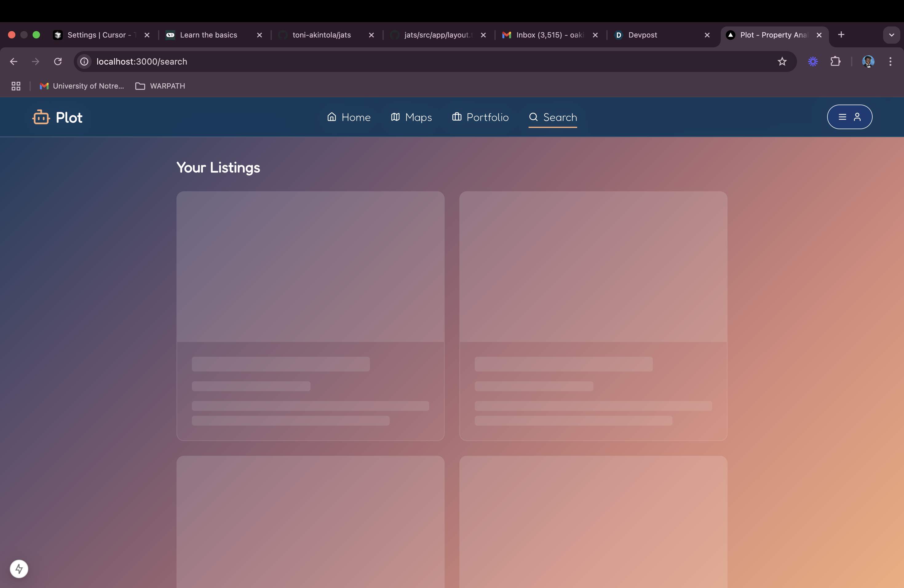Open the Extensions puzzle icon
The image size is (904, 588).
click(x=835, y=62)
